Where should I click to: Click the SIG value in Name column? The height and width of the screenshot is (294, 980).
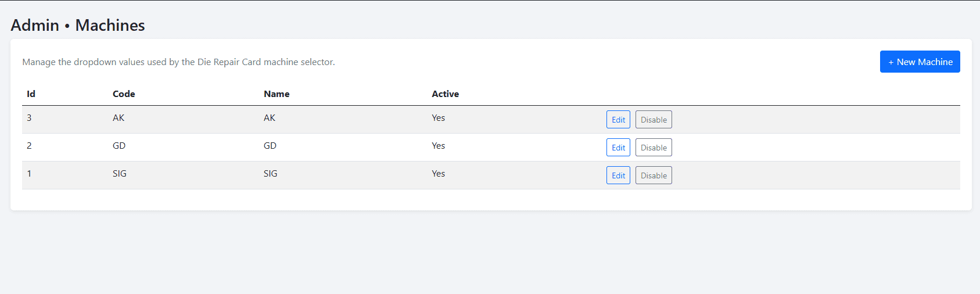point(270,174)
